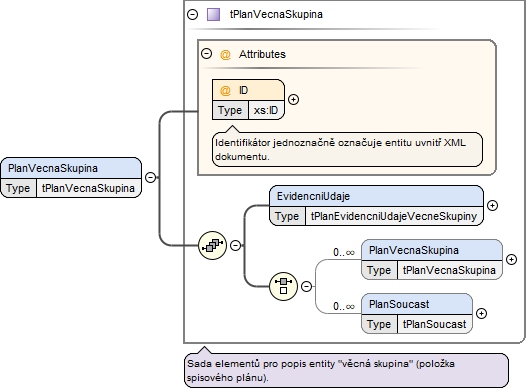This screenshot has width=527, height=391.
Task: Click the tPlanSoucast type name
Action: [x=434, y=324]
